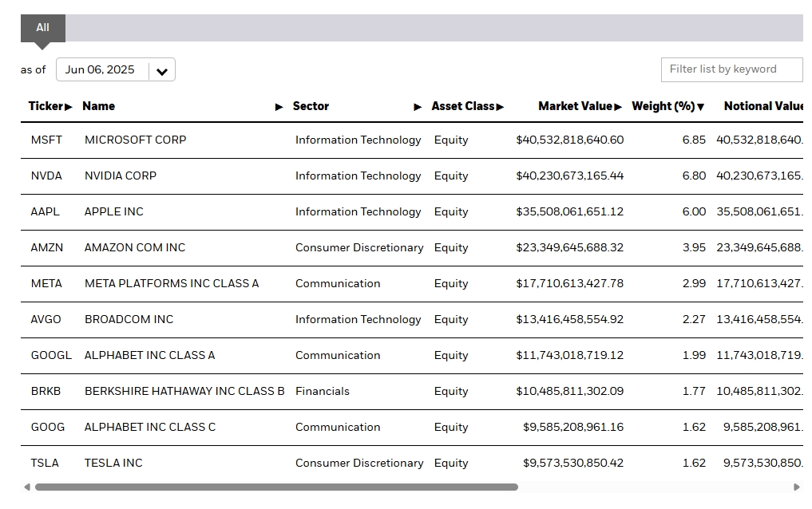Click Berkshire market value $10,485,811,302.09
The width and height of the screenshot is (812, 509).
pos(569,391)
